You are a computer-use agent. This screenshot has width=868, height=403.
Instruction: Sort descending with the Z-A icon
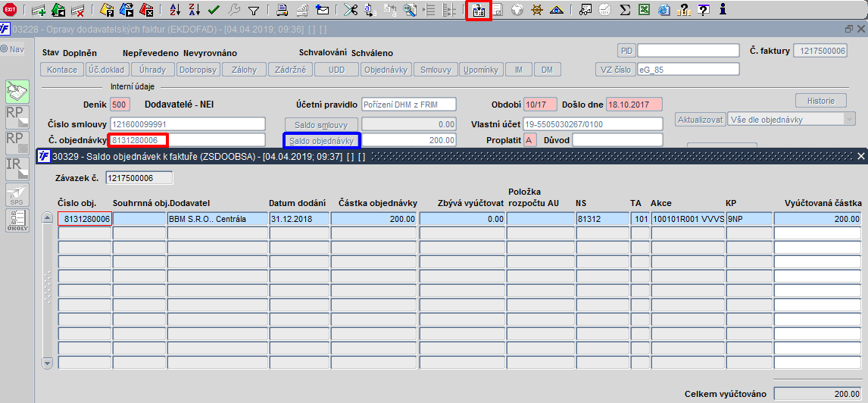coord(194,9)
